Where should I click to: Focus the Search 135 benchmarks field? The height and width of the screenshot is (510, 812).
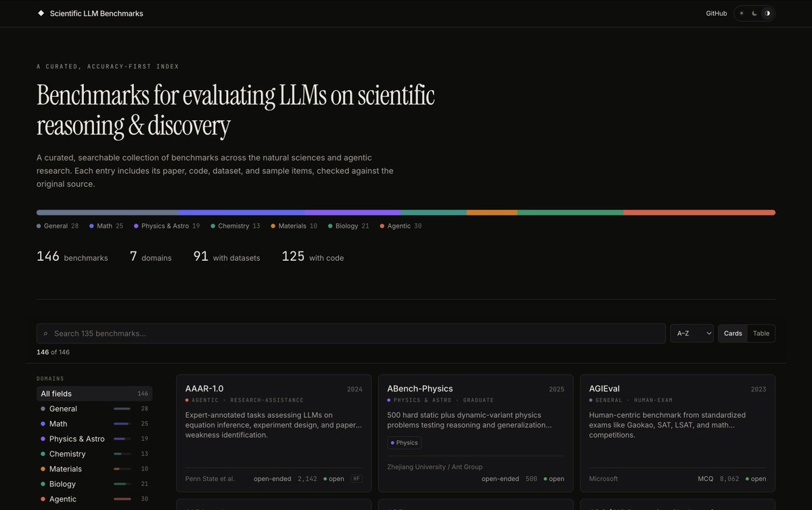coord(351,333)
